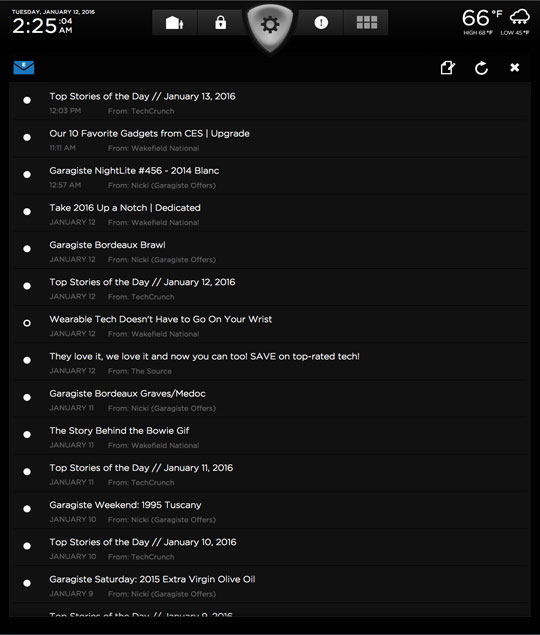Viewport: 540px width, 635px height.
Task: Open Top Stories of the Day January 10, 2016
Action: 272,548
